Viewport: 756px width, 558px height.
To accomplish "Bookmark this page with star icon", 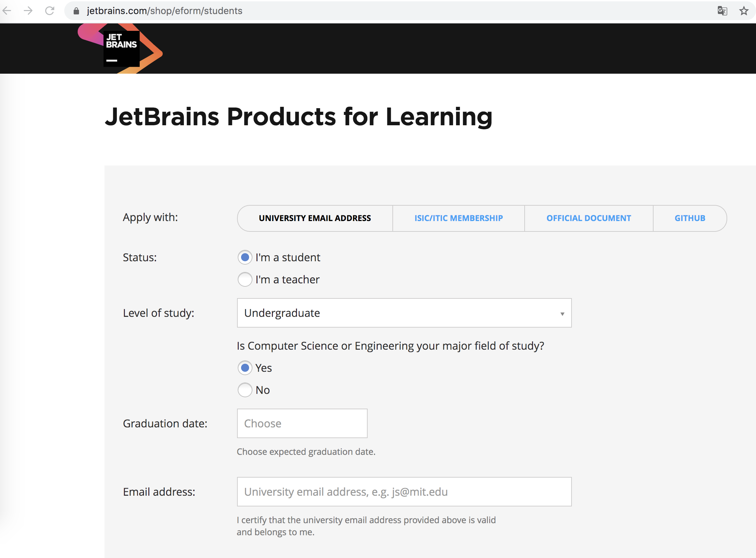I will [744, 11].
